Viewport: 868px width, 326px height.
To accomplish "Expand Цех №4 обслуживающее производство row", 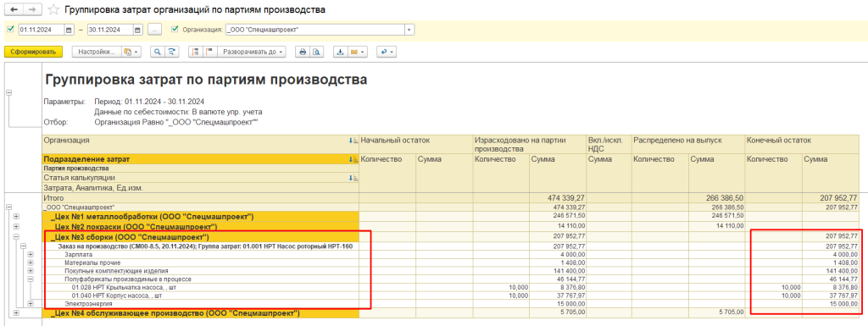I will 15,313.
